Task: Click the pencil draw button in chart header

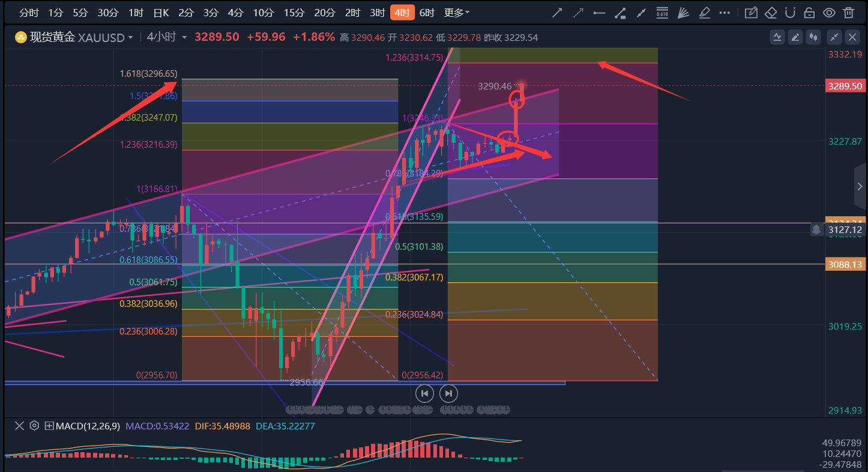Action: [x=796, y=37]
